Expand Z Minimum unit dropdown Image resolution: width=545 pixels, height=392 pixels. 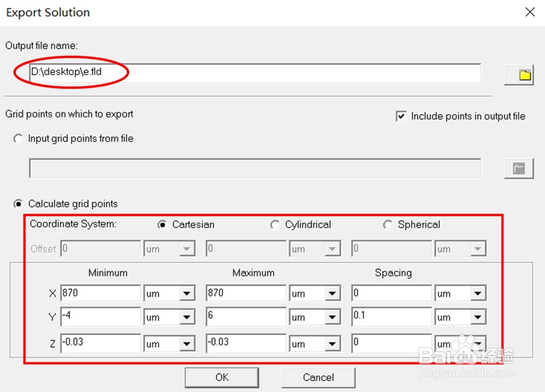coord(187,344)
